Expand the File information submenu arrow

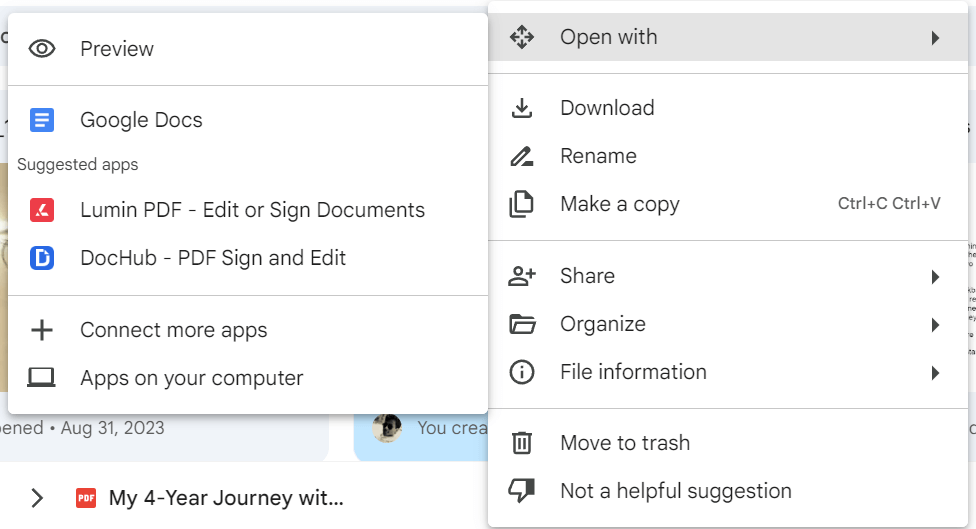coord(935,373)
